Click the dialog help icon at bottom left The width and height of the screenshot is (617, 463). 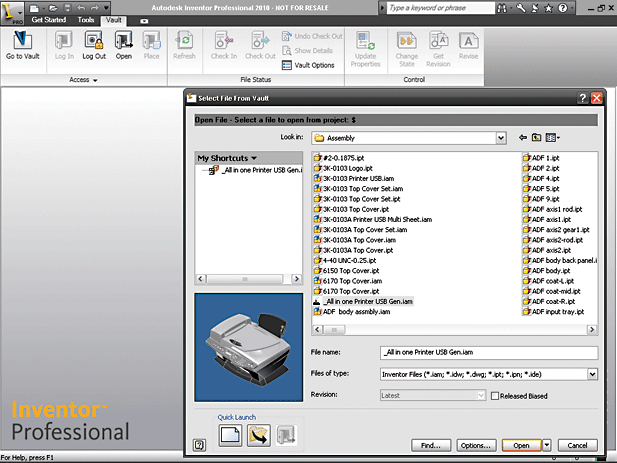tap(200, 445)
